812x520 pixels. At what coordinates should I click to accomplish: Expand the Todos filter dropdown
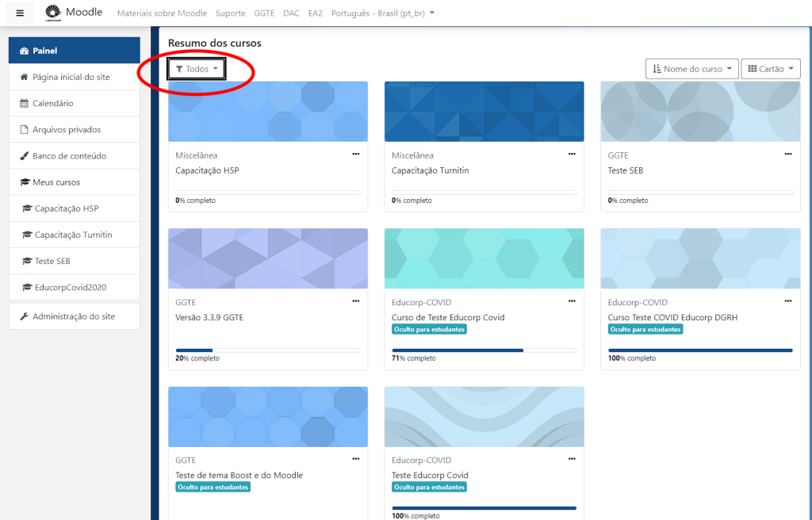197,69
